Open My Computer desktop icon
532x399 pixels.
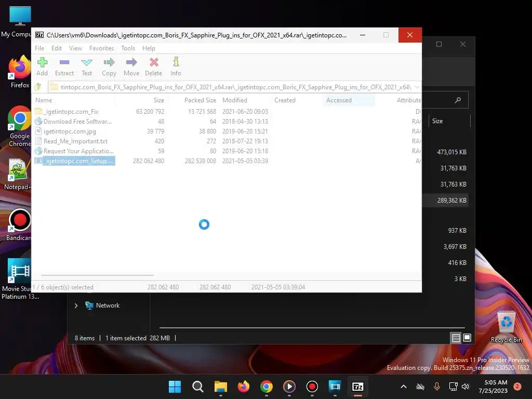point(17,22)
